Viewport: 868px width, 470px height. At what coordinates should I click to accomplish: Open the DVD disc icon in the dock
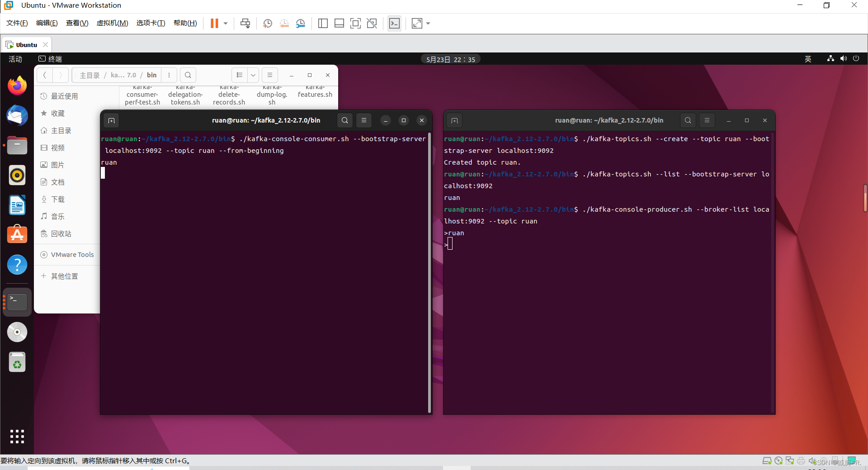(x=17, y=332)
